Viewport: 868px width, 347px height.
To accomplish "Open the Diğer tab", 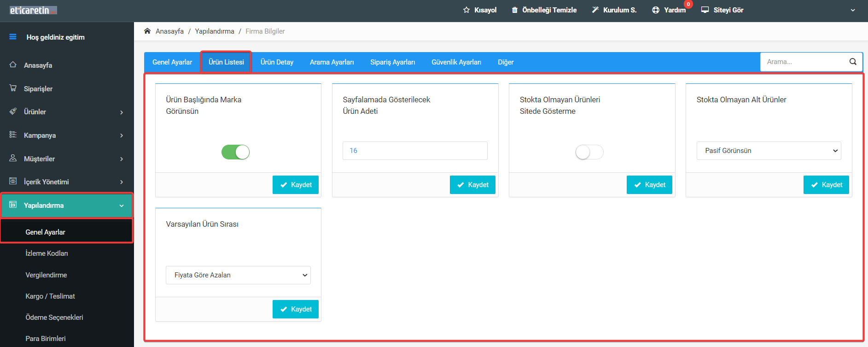I will pyautogui.click(x=506, y=62).
